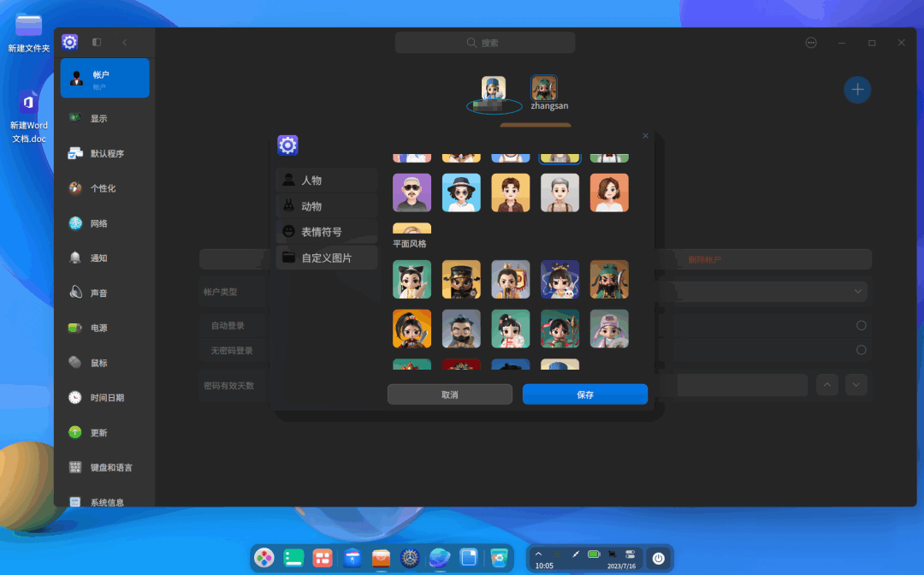The width and height of the screenshot is (924, 575).
Task: Pick the green-hat general avatar with blade
Action: (609, 279)
